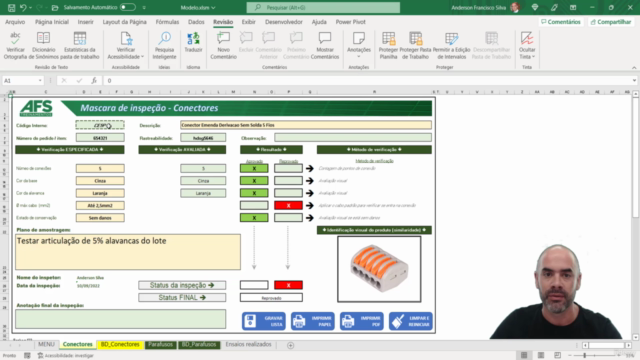This screenshot has width=640, height=360.
Task: Click the Compartilhar button
Action: pyautogui.click(x=611, y=22)
